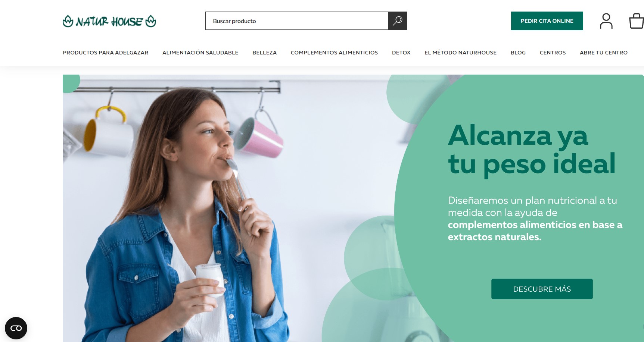Open the shopping bag cart icon

point(636,21)
